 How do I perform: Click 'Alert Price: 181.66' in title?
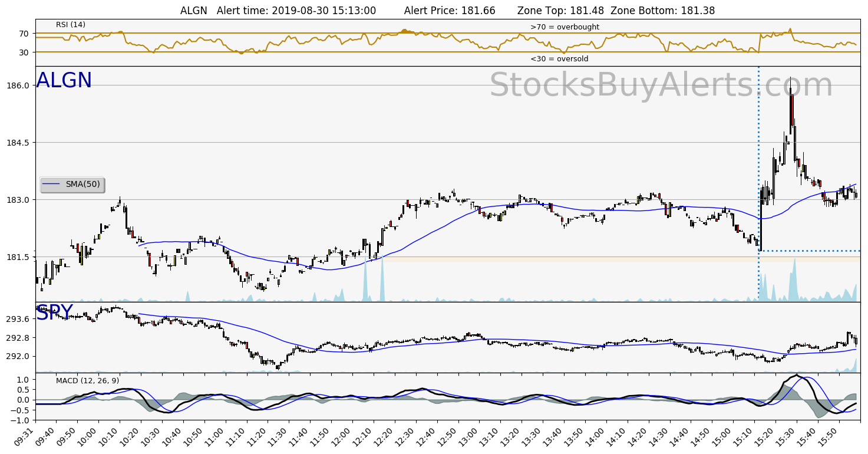point(449,11)
